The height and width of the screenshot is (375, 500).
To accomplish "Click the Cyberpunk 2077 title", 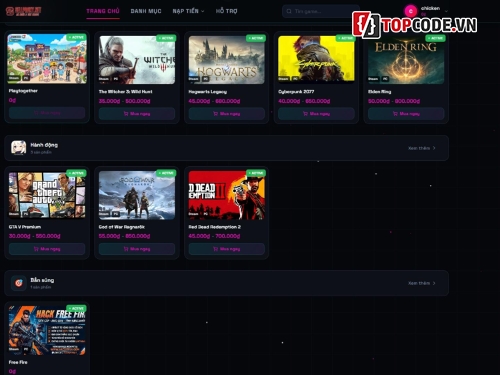I will pyautogui.click(x=296, y=91).
